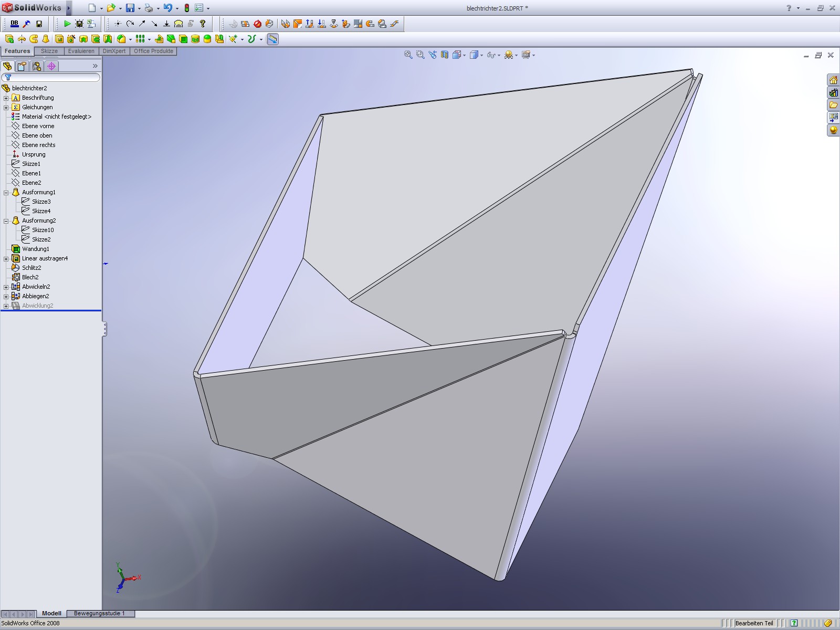
Task: Open the DimXpertManager tab icon
Action: [x=51, y=66]
